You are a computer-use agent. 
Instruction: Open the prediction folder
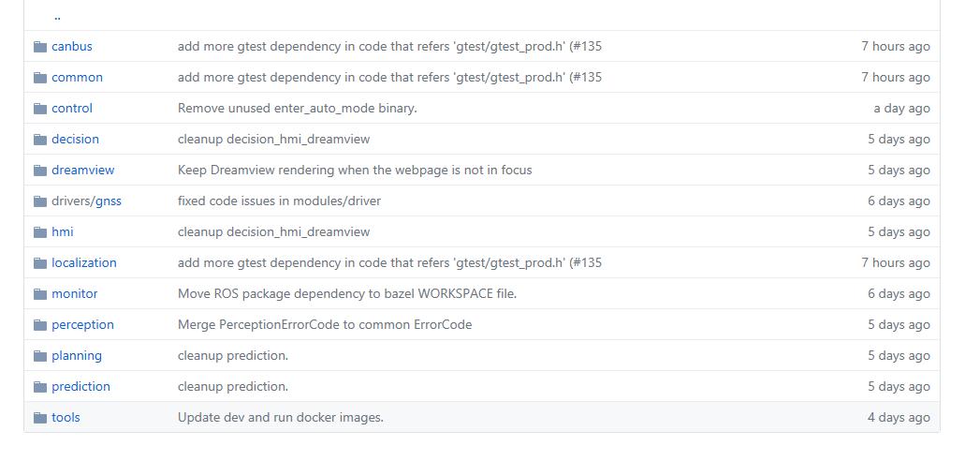pos(80,387)
